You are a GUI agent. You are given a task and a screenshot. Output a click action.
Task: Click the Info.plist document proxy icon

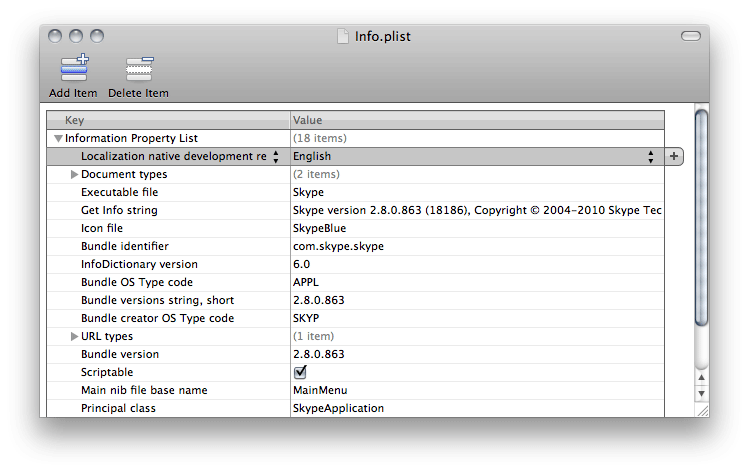click(343, 36)
